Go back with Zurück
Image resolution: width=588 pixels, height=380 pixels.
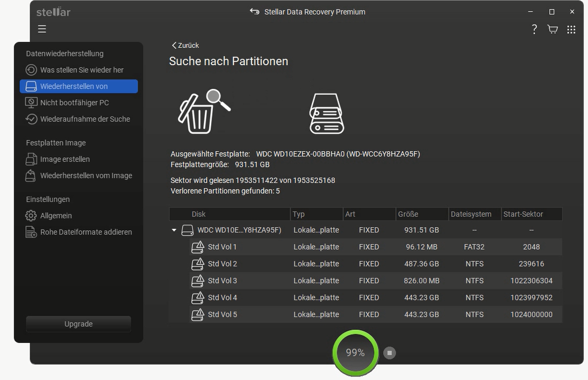[185, 45]
